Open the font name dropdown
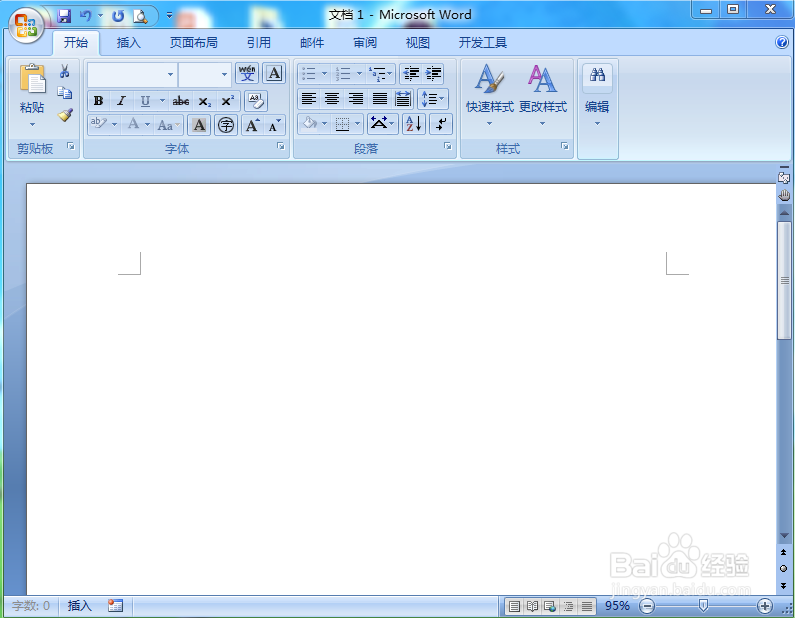 click(x=170, y=75)
